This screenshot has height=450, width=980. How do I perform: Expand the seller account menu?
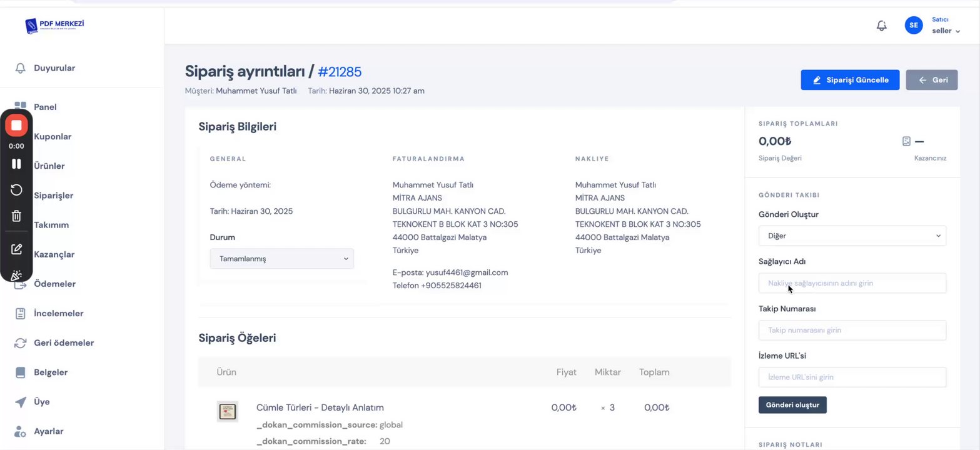click(x=946, y=31)
